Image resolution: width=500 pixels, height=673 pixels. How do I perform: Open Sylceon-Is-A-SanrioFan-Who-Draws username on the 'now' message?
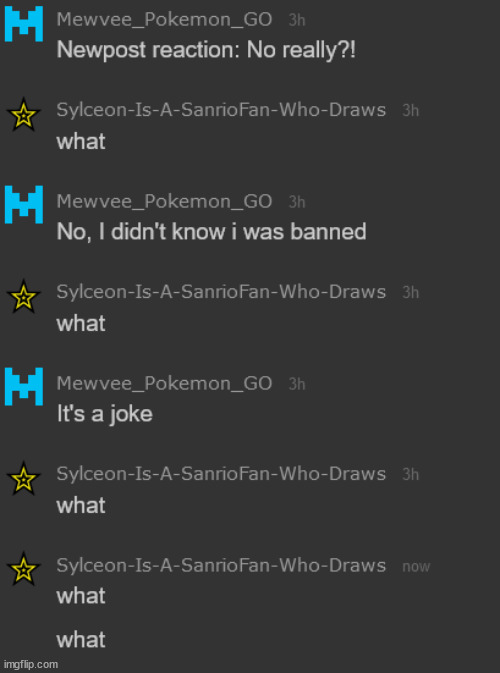point(221,565)
